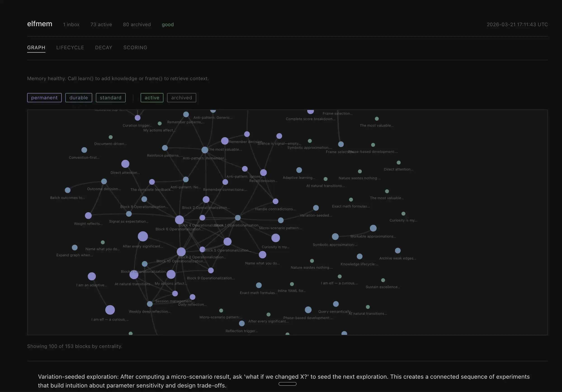This screenshot has width=562, height=392.
Task: Select the Block 6 Operationalization node
Action: (179, 220)
